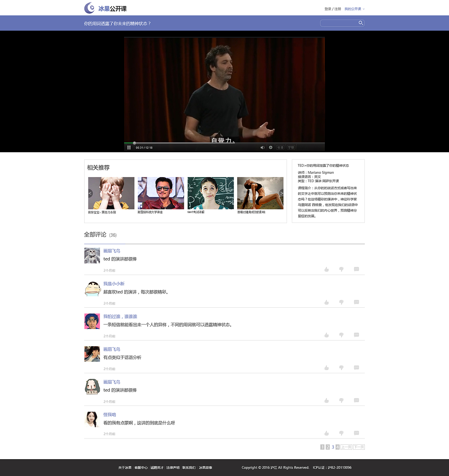Like the 一条短信 comment

[x=327, y=335]
